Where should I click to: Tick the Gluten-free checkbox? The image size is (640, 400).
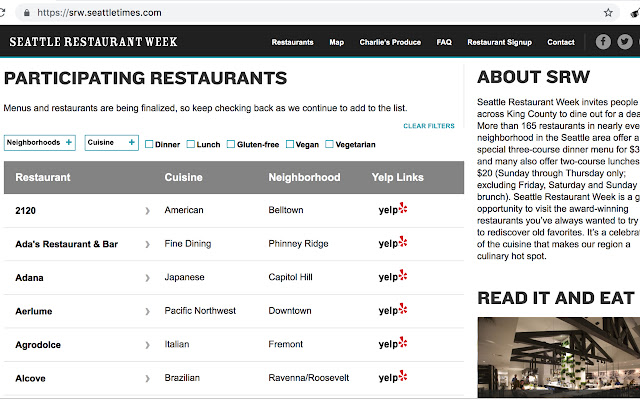tap(231, 144)
